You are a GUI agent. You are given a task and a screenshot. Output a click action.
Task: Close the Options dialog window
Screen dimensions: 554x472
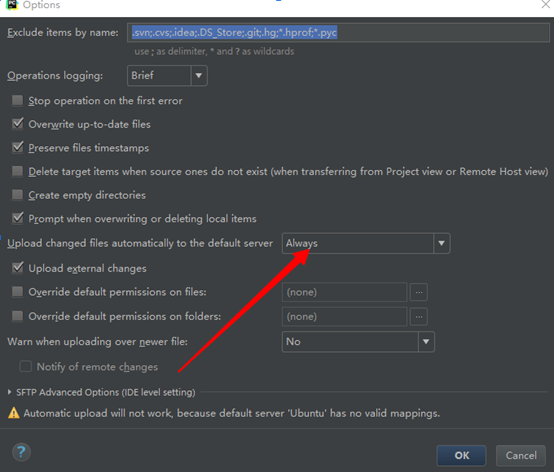coord(546,5)
